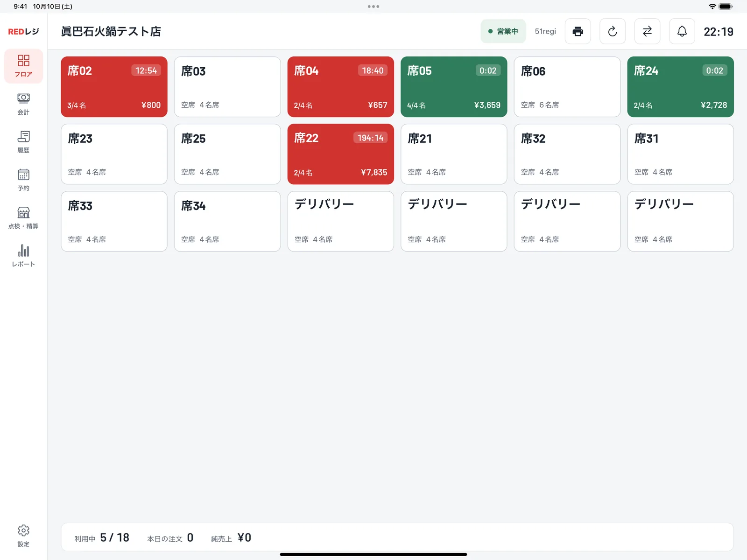The width and height of the screenshot is (747, 560).
Task: Open green table 席24
Action: point(681,87)
